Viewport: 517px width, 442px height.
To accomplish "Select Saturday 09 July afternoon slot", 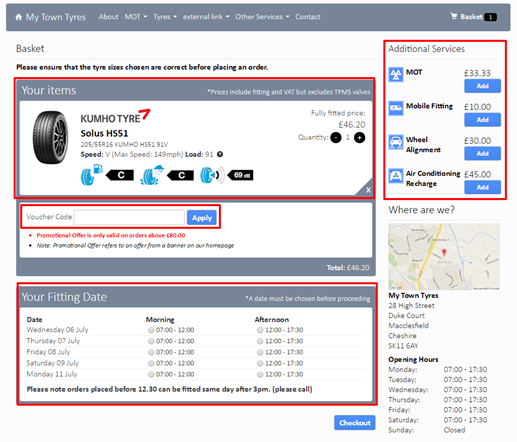I will click(260, 363).
